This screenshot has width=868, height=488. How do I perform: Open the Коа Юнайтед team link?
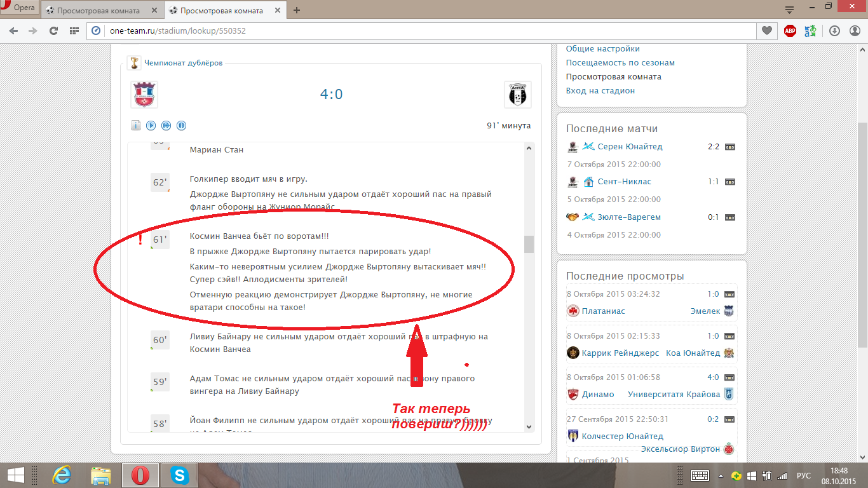tap(693, 353)
